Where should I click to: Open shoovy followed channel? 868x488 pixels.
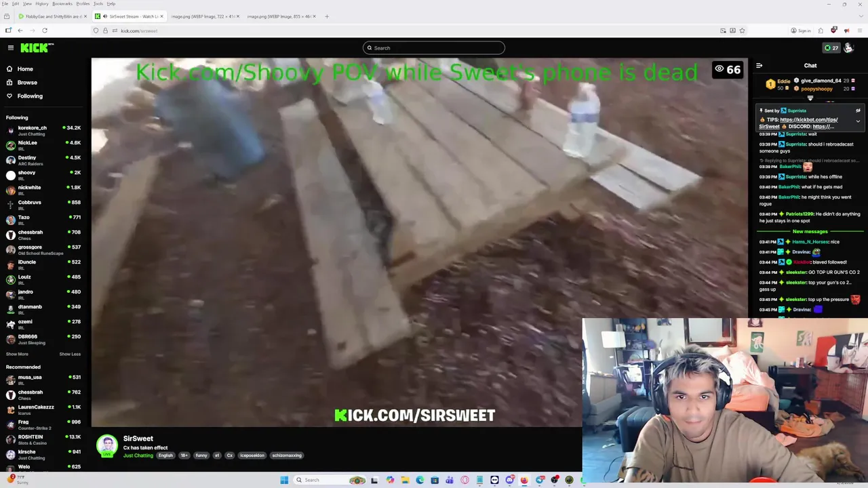click(x=43, y=175)
